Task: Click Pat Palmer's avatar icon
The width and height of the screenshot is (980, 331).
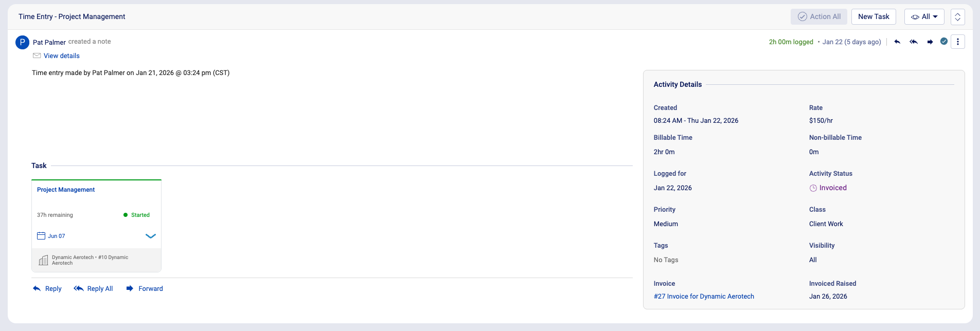Action: point(22,42)
